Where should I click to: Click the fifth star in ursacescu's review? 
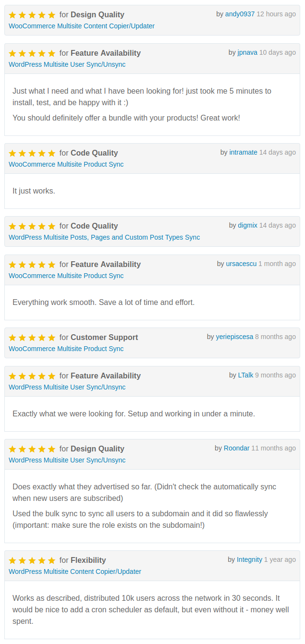(x=52, y=265)
